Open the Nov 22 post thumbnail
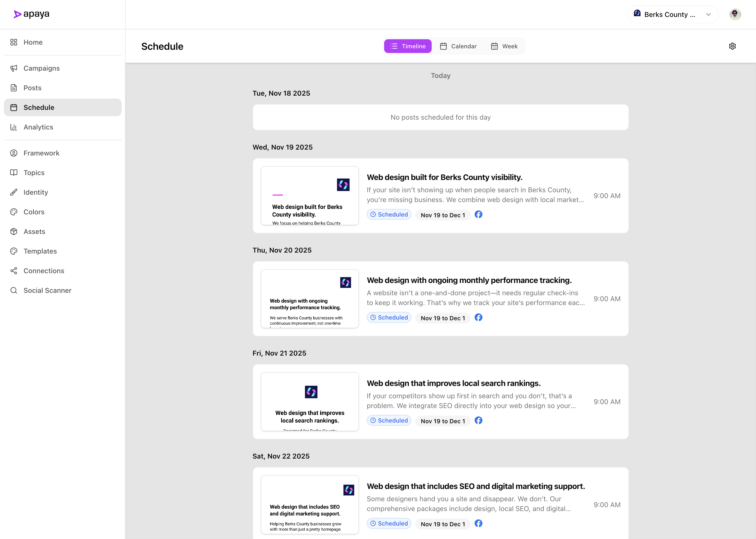Image resolution: width=756 pixels, height=539 pixels. point(310,504)
